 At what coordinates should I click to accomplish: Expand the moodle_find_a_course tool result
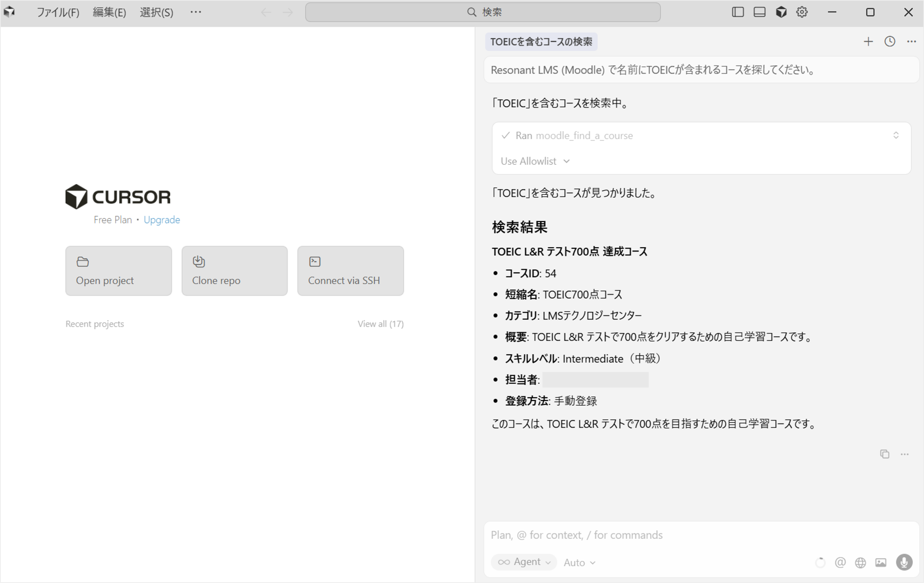[895, 135]
